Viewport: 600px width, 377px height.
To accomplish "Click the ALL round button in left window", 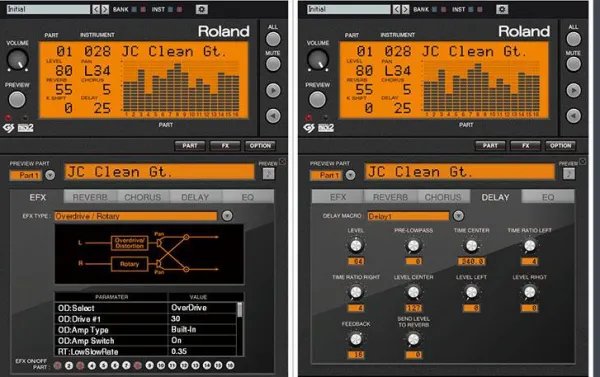I will click(x=273, y=39).
